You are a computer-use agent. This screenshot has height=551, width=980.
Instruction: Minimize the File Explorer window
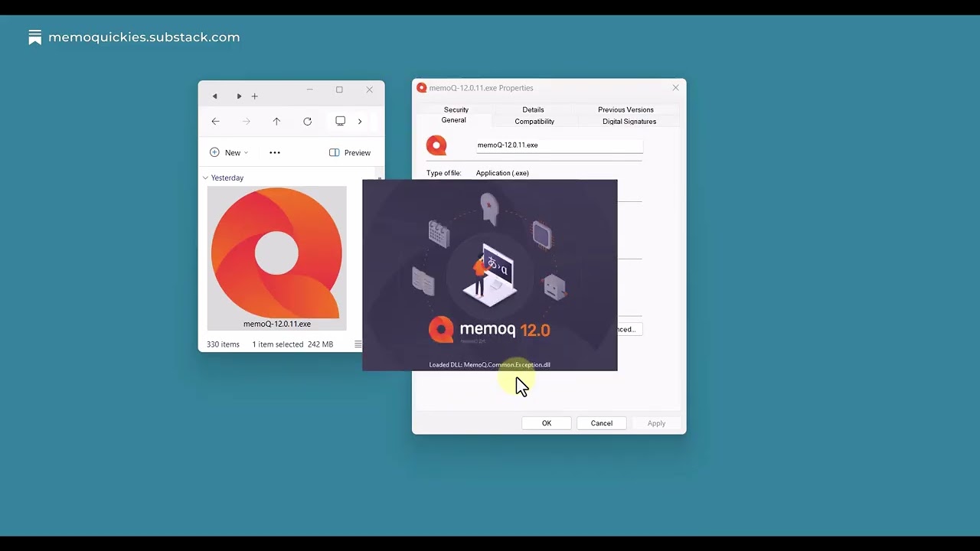(x=309, y=90)
